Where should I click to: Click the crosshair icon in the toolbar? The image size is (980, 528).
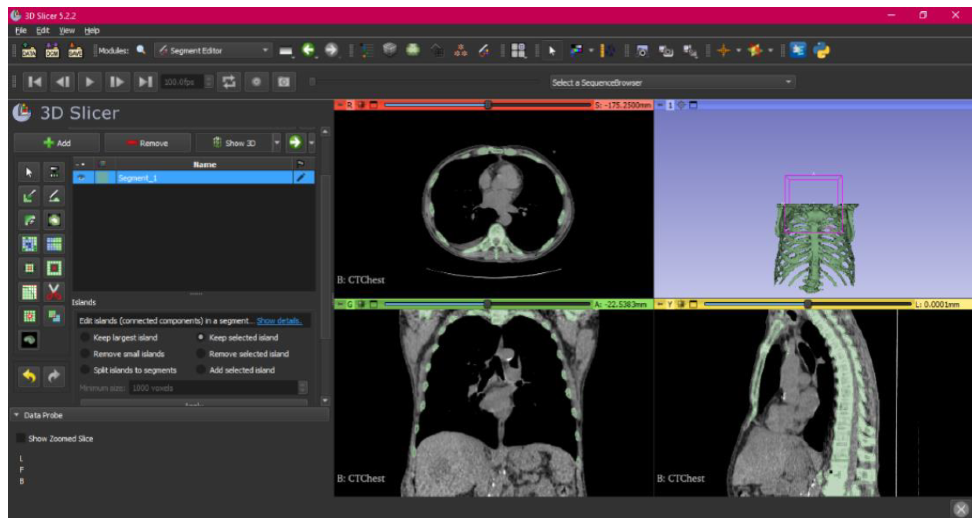[x=723, y=50]
